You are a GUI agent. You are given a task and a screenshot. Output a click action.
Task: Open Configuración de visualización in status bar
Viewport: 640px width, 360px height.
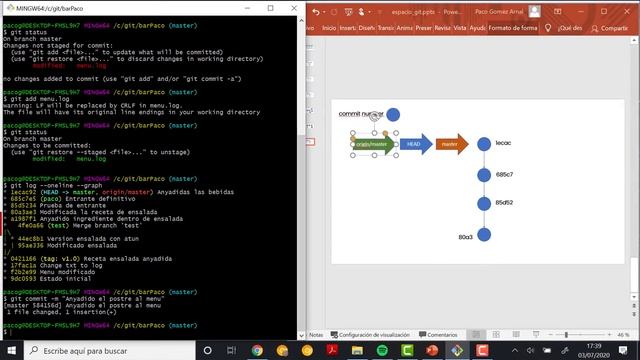click(370, 335)
